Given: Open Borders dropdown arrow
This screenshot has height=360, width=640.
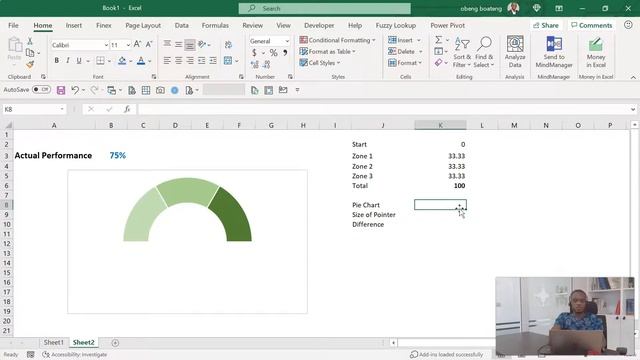Looking at the screenshot, I should click(109, 61).
